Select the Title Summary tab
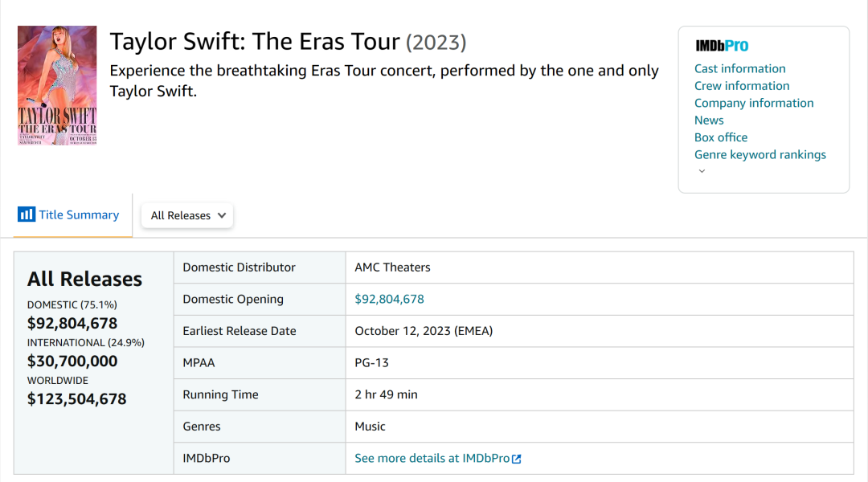Viewport: 868px width, 482px height. coord(78,214)
